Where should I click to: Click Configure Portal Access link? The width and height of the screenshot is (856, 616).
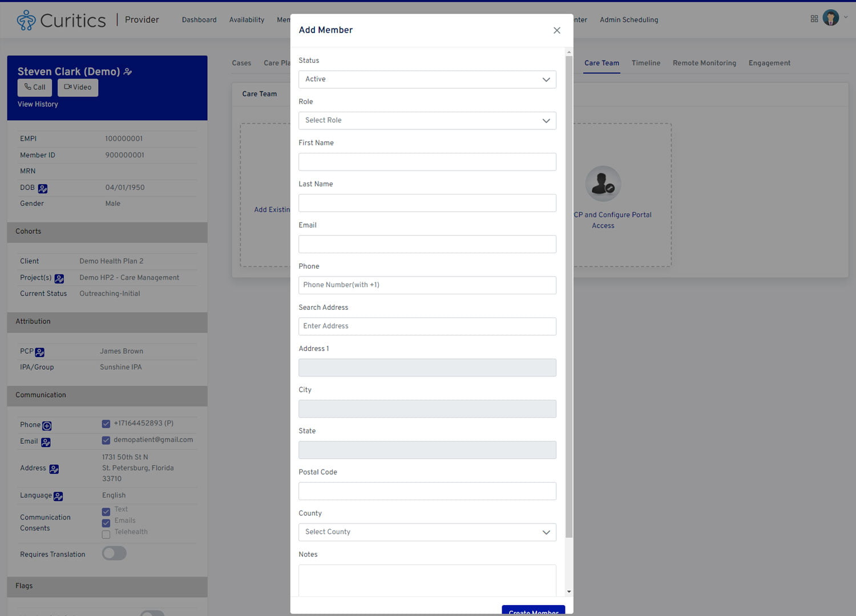point(612,220)
